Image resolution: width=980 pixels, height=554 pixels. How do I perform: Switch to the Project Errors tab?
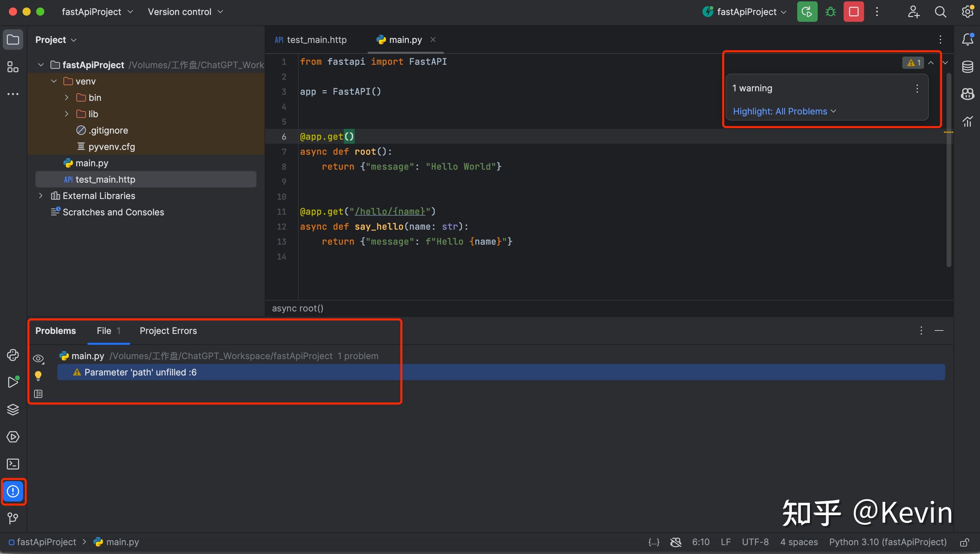tap(168, 330)
